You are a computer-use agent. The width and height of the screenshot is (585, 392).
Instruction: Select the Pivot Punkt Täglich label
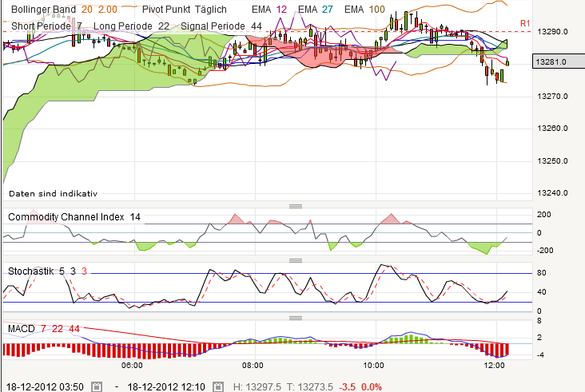(x=185, y=10)
